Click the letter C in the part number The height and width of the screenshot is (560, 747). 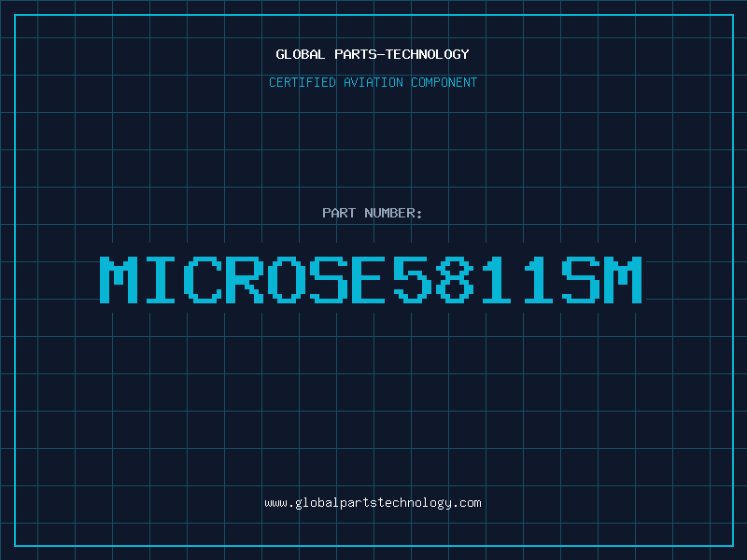click(x=203, y=279)
